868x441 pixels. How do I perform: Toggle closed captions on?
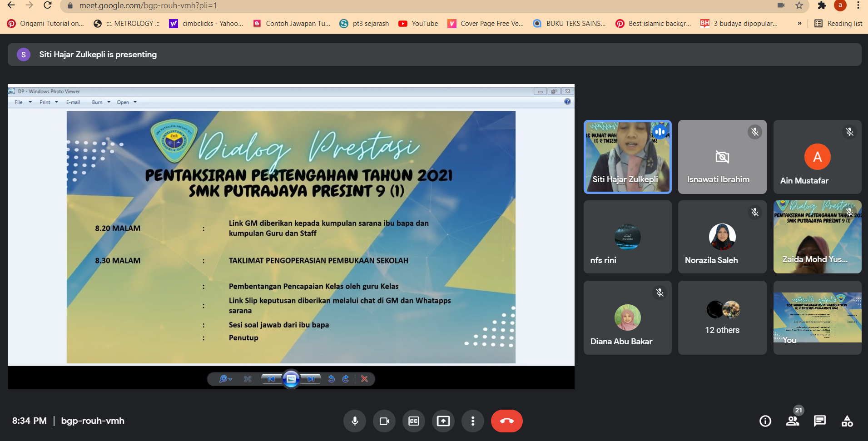(414, 421)
